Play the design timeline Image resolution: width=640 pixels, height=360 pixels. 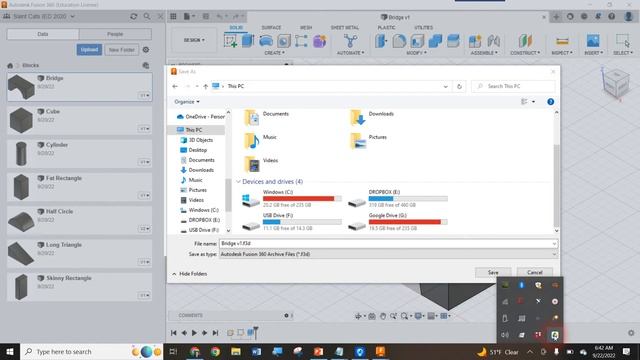coord(194,333)
